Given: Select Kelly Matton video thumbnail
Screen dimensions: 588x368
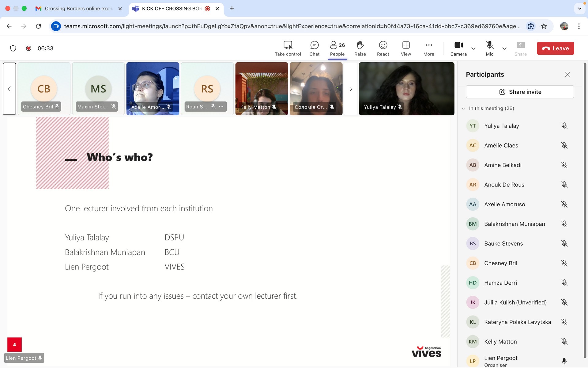Looking at the screenshot, I should pyautogui.click(x=261, y=89).
